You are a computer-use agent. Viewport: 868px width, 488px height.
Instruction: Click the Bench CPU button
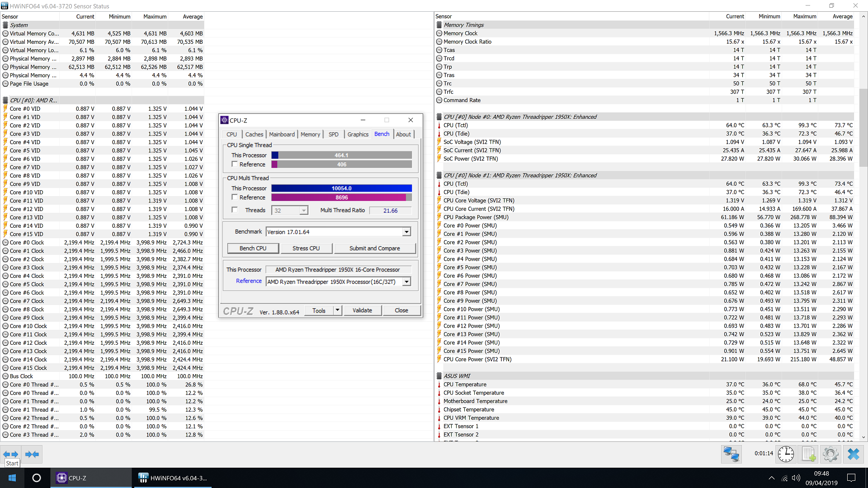click(253, 249)
